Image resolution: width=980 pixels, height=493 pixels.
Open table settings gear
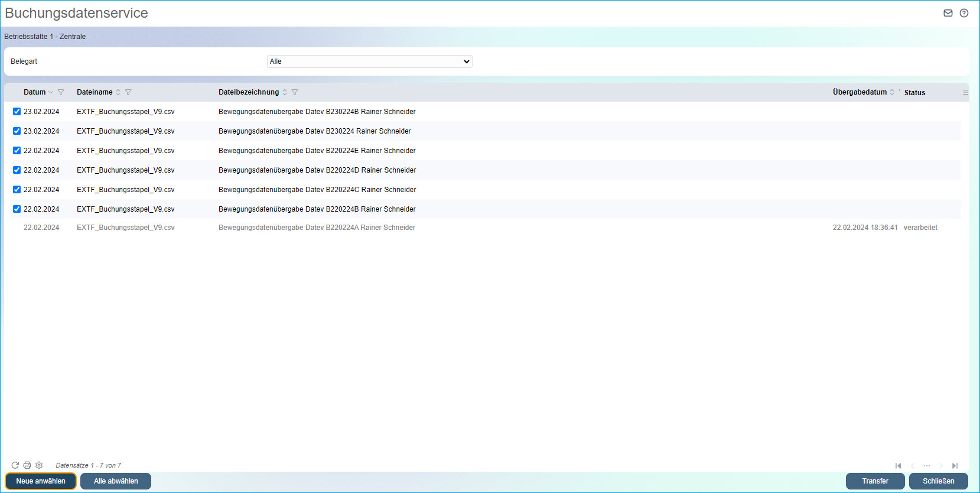[39, 465]
